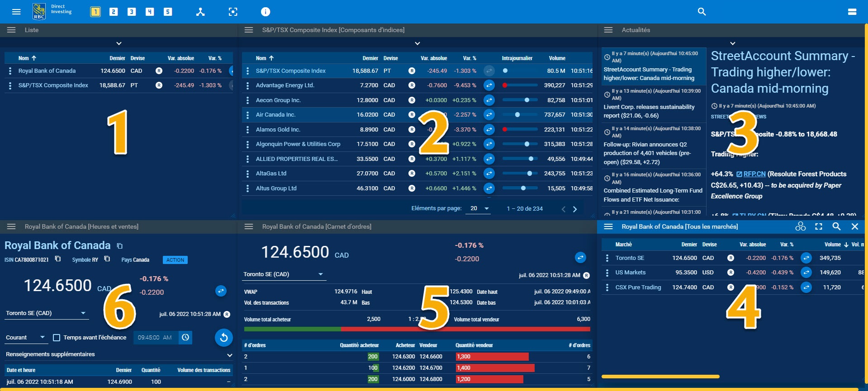Click the fullscreen focus icon in top bar

[233, 12]
